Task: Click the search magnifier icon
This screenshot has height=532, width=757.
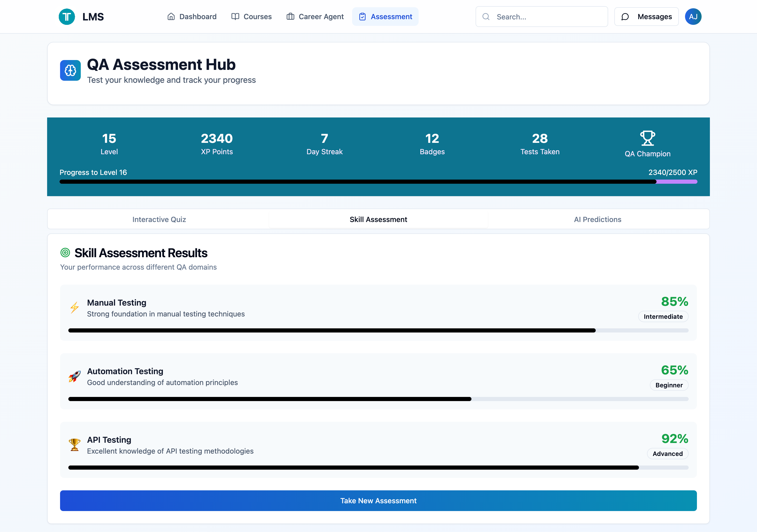Action: [x=486, y=17]
